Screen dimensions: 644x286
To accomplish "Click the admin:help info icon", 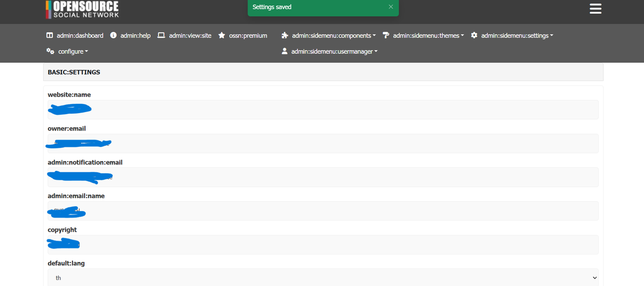I will click(x=113, y=35).
